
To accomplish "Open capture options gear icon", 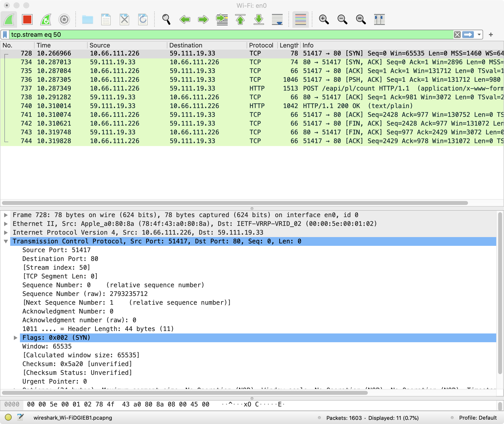I will 64,19.
